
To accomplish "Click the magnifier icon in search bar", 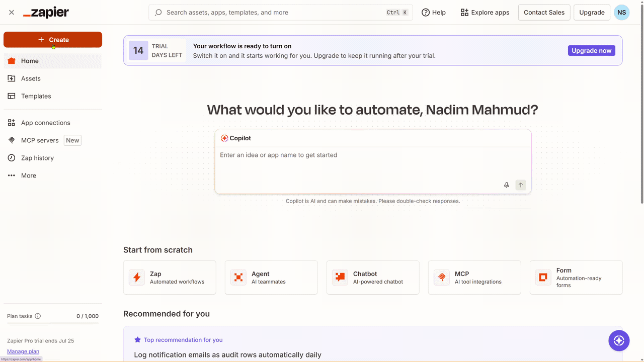I will [158, 13].
